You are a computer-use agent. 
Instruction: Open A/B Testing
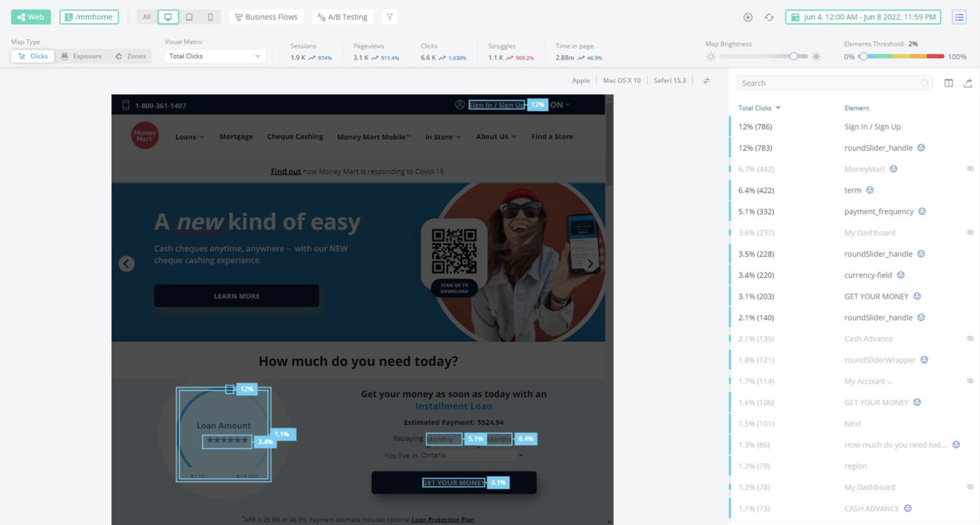point(342,17)
